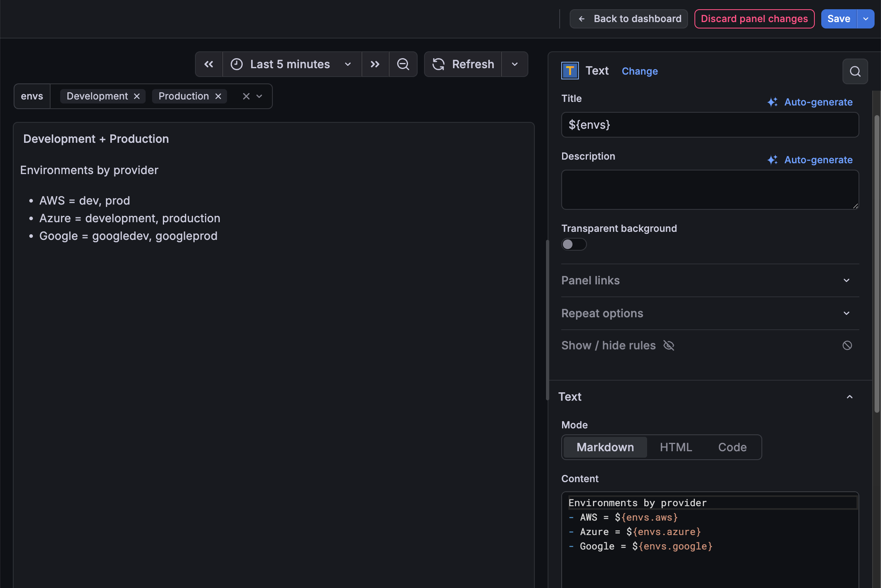Remove the Development tag from envs

click(x=137, y=96)
